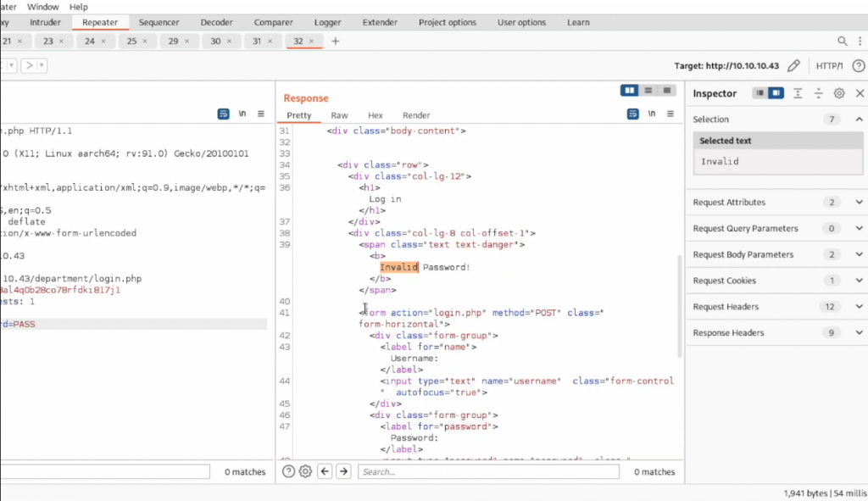Go to previous search match arrow
Image resolution: width=868 pixels, height=501 pixels.
pos(325,472)
